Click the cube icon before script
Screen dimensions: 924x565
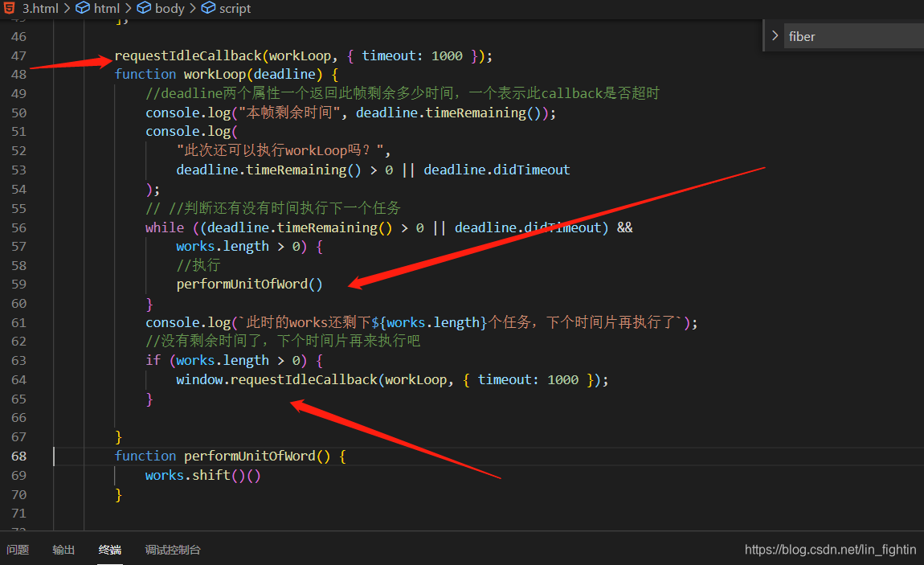[208, 8]
